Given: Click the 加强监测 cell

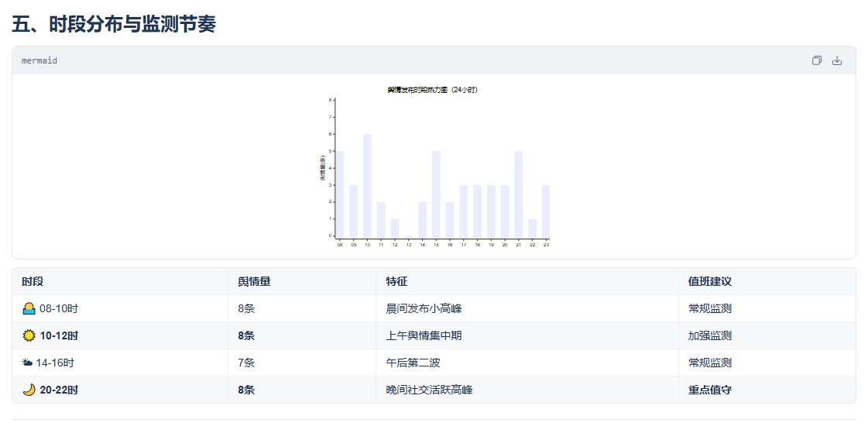Looking at the screenshot, I should point(767,335).
